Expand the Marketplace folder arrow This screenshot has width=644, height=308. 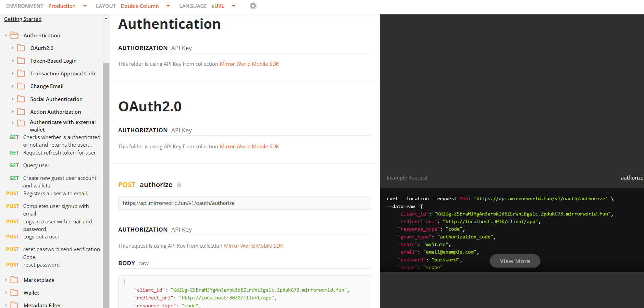point(6,280)
